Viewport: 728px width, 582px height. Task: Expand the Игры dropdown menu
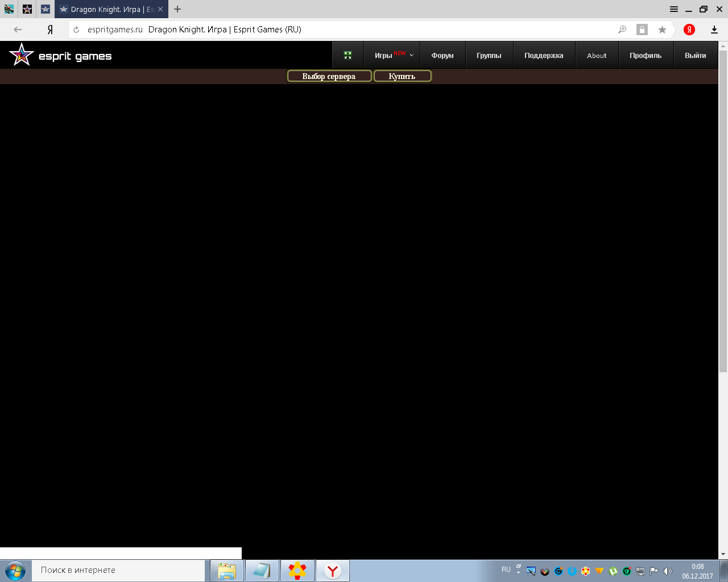tap(394, 56)
